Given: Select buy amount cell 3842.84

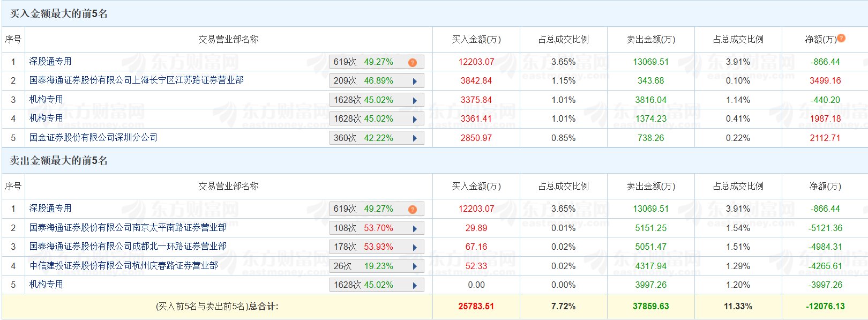Looking at the screenshot, I should (476, 81).
